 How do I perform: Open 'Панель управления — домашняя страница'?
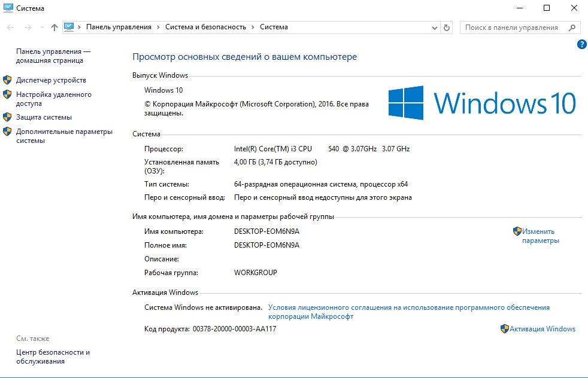[53, 56]
